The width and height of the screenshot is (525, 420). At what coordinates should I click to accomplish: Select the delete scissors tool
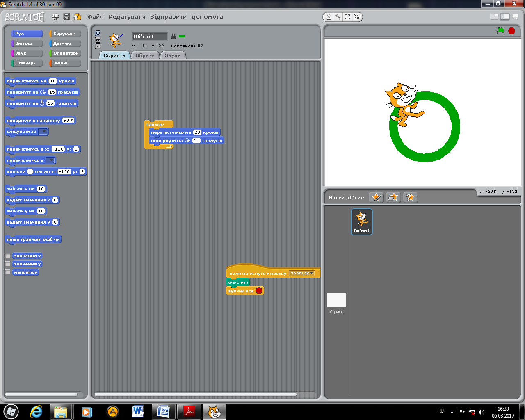(x=338, y=17)
